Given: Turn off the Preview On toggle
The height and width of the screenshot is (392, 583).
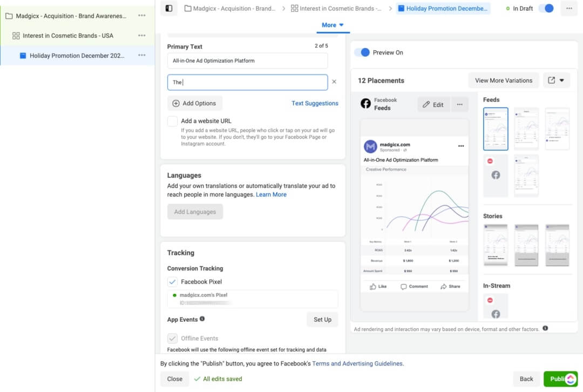Looking at the screenshot, I should pos(362,52).
